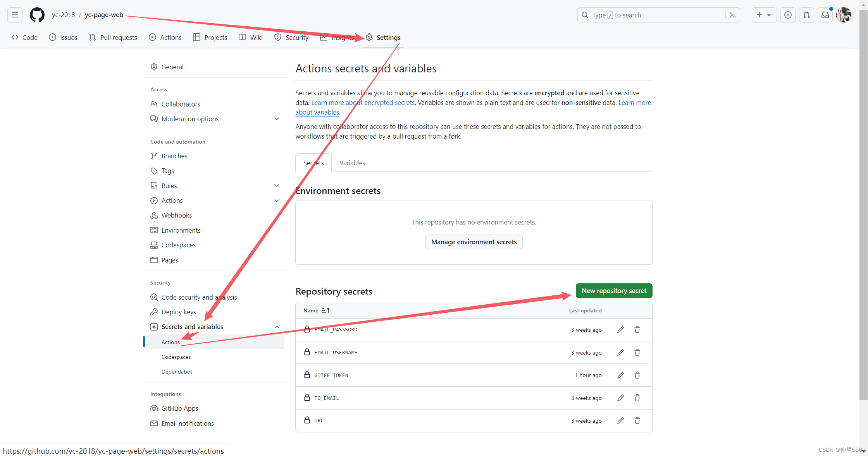The height and width of the screenshot is (456, 868).
Task: Click the Name sort icon in secrets table
Action: pyautogui.click(x=325, y=310)
